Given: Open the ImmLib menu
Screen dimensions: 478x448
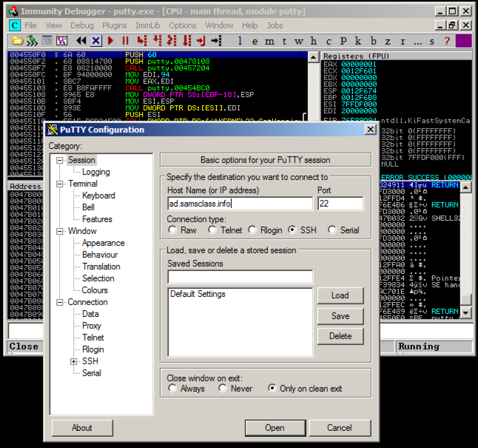Looking at the screenshot, I should 148,25.
